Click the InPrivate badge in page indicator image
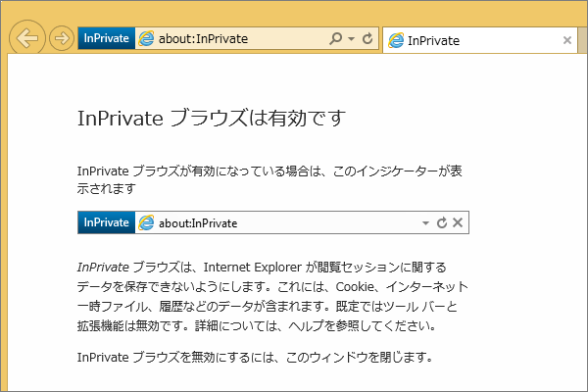 (107, 222)
